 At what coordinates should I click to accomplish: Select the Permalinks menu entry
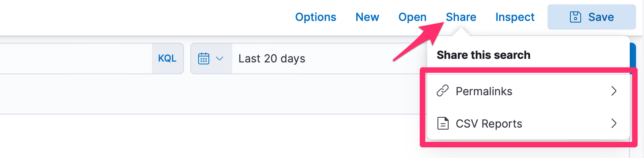coord(484,91)
